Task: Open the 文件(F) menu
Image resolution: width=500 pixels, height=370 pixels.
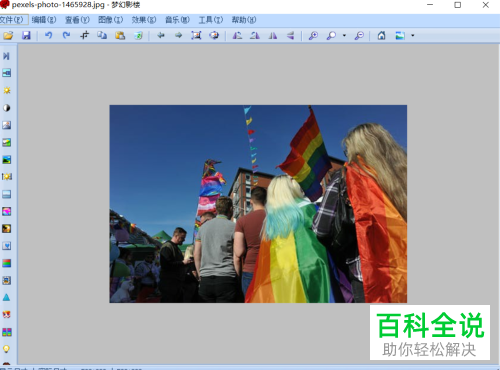Action: coord(12,20)
